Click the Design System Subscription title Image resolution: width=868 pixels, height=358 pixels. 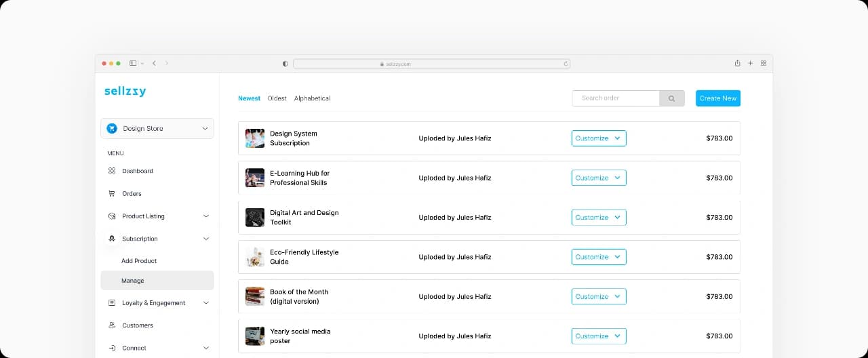(x=294, y=138)
